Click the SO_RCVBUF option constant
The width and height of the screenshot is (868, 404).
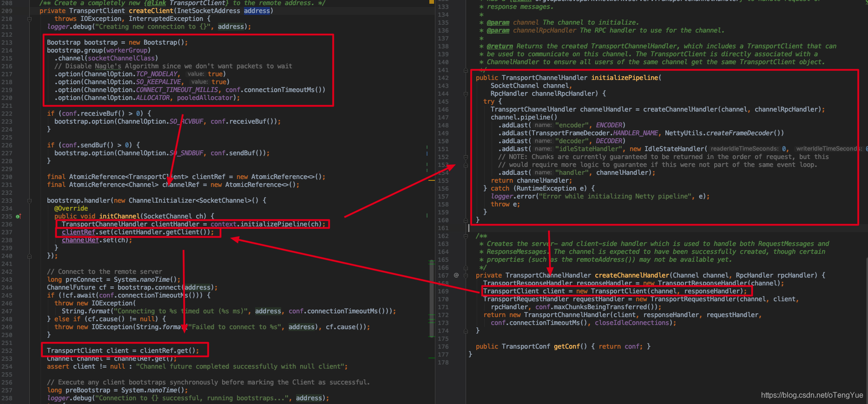point(186,121)
